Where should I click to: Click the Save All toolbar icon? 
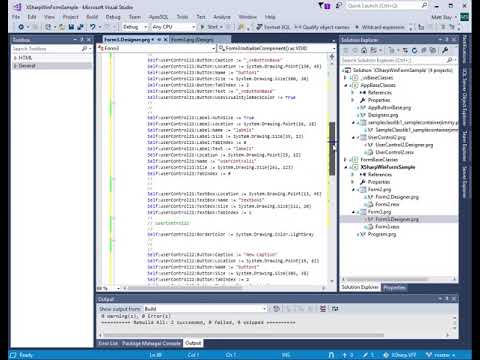(x=80, y=27)
